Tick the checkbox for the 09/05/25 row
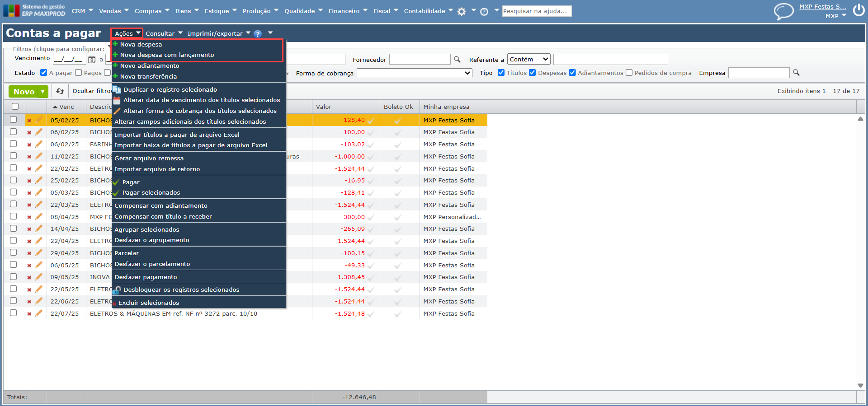The image size is (868, 406). (14, 277)
